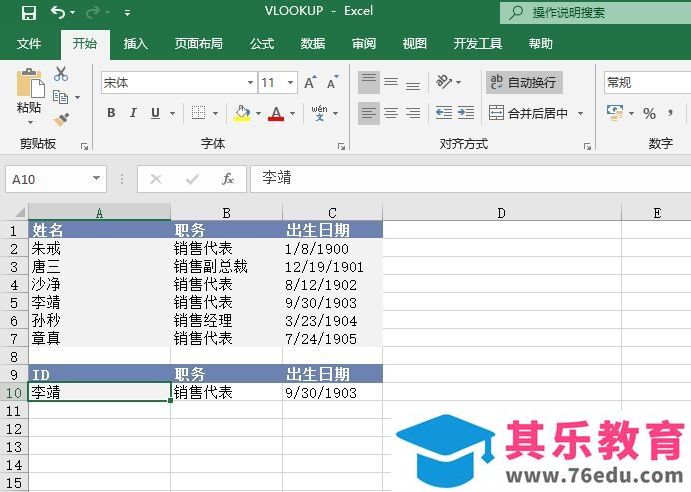Click the wén phonetic guide icon
The width and height of the screenshot is (691, 492).
pyautogui.click(x=319, y=113)
